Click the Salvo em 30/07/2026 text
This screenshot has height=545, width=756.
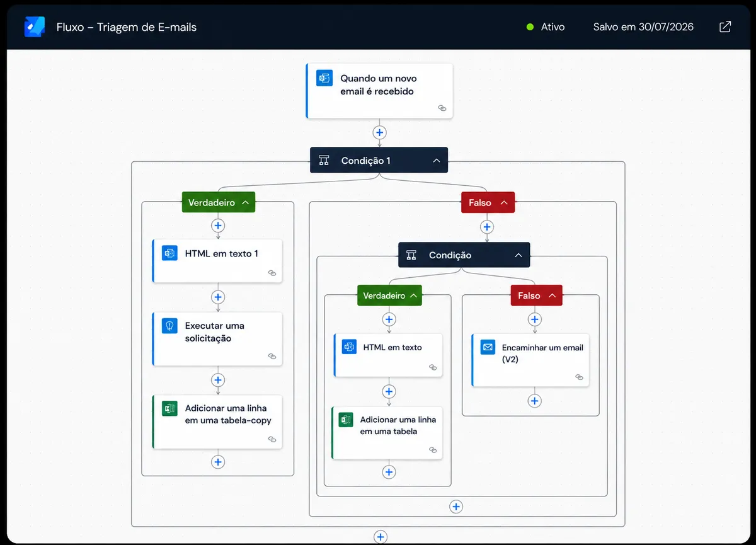coord(643,27)
